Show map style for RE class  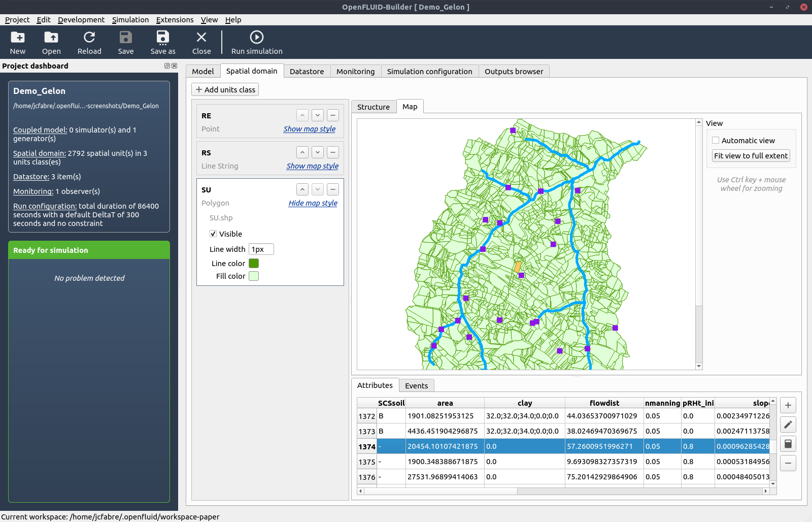click(310, 129)
